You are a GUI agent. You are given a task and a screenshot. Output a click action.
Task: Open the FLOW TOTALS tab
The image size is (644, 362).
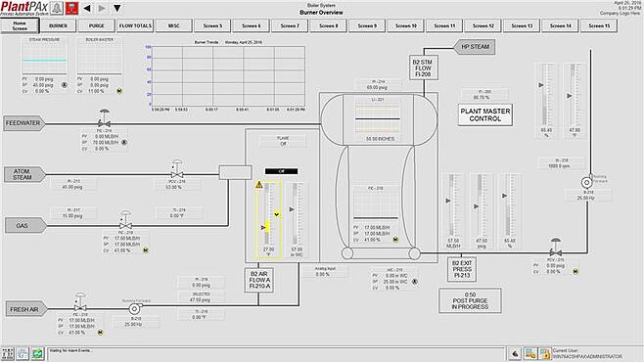click(135, 25)
